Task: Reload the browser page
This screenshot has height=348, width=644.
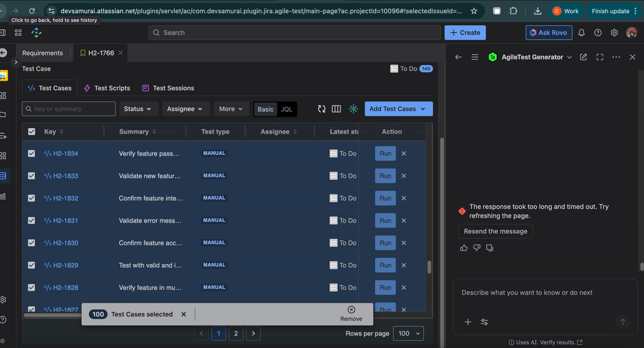Action: [32, 11]
